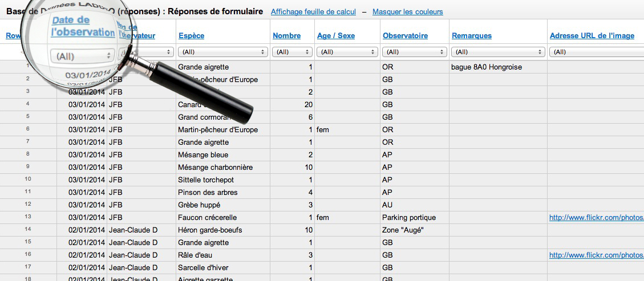The width and height of the screenshot is (644, 281).
Task: Click the Affichage feuille de calcul link
Action: (x=313, y=11)
